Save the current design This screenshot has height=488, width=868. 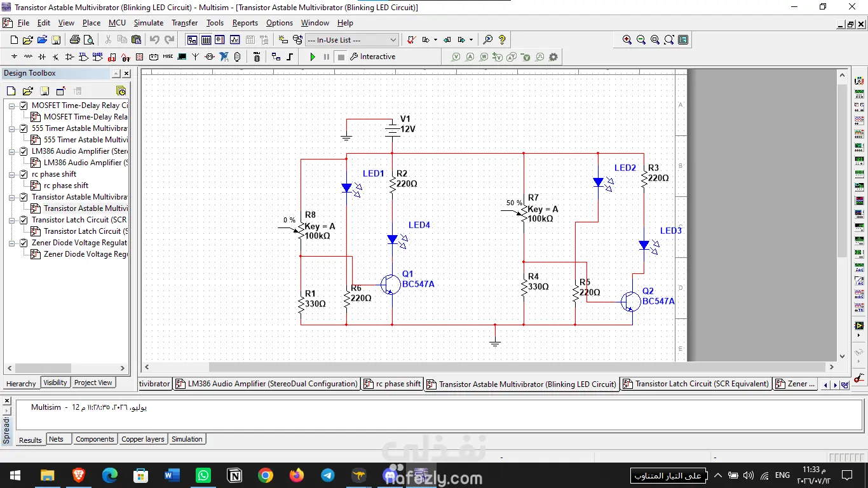(x=56, y=39)
